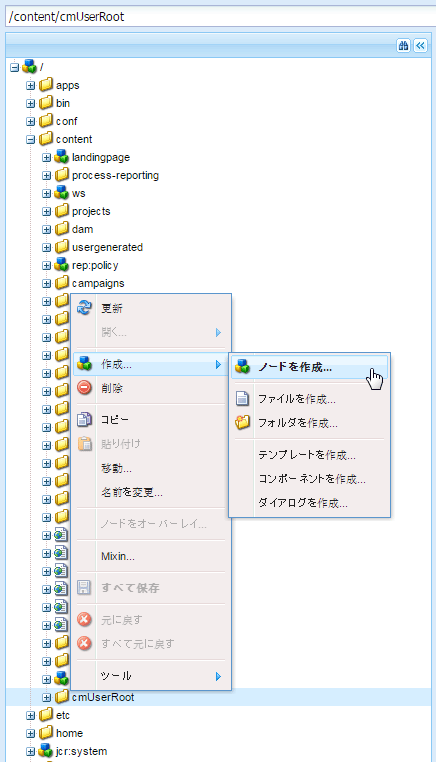Image resolution: width=436 pixels, height=762 pixels.
Task: Open the 作成... submenu entry
Action: click(151, 364)
